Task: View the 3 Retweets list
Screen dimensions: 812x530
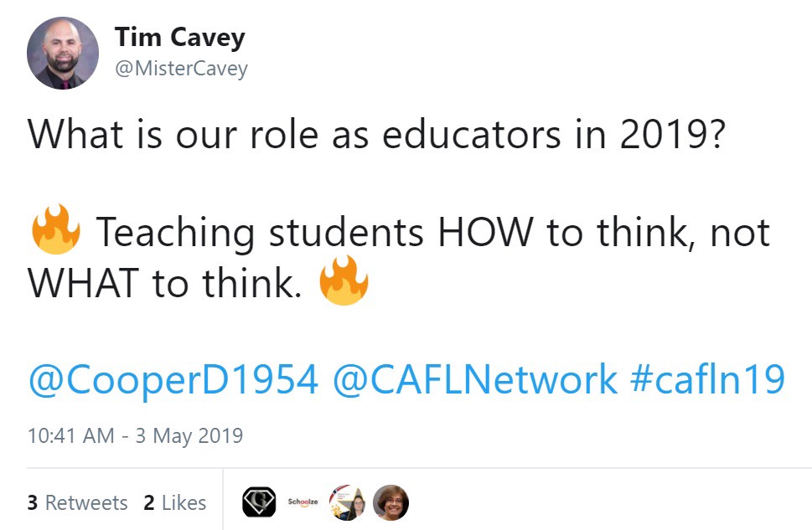Action: click(x=77, y=502)
